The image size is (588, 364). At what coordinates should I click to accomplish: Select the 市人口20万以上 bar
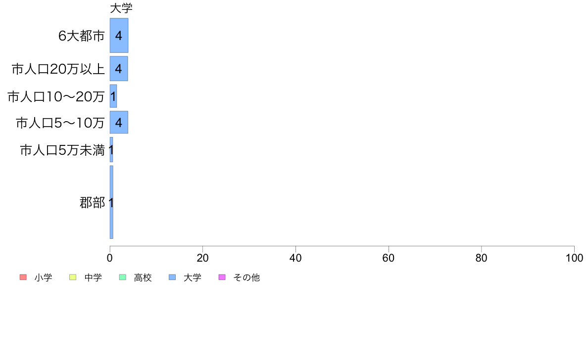(x=119, y=69)
